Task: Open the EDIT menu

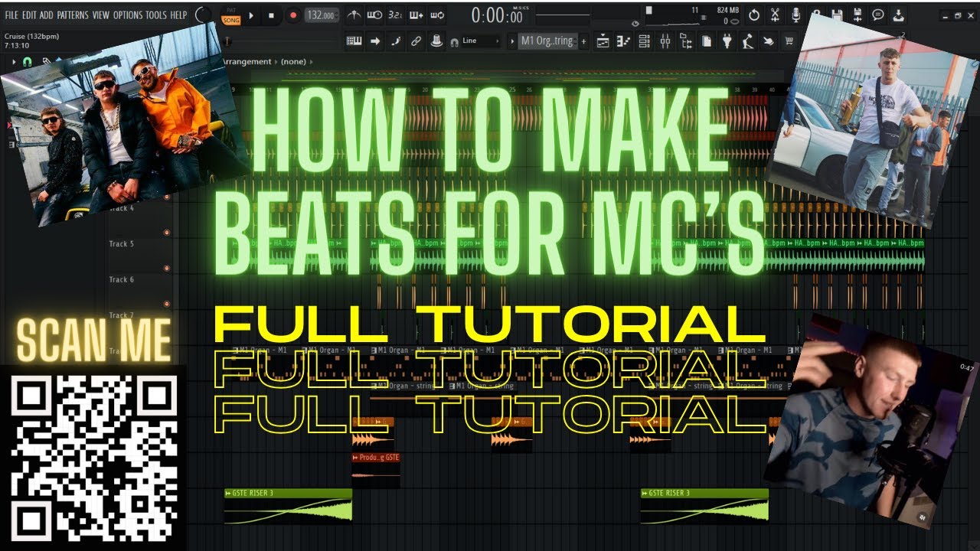Action: click(x=29, y=15)
